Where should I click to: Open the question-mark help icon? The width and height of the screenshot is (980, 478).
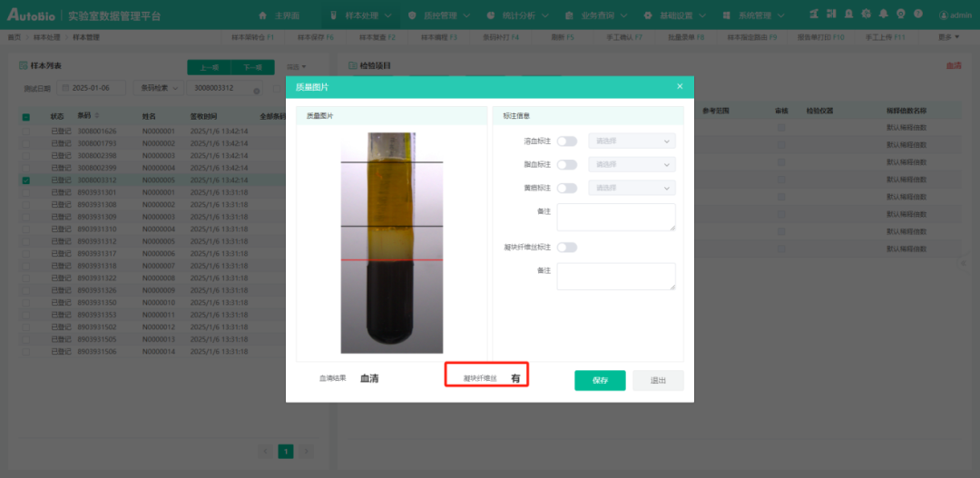tap(918, 14)
